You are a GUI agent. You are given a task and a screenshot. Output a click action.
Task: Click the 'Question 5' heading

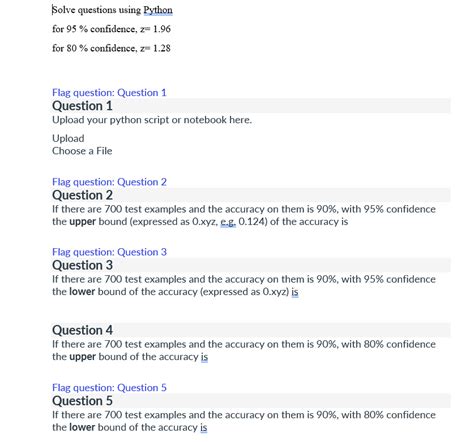click(82, 401)
